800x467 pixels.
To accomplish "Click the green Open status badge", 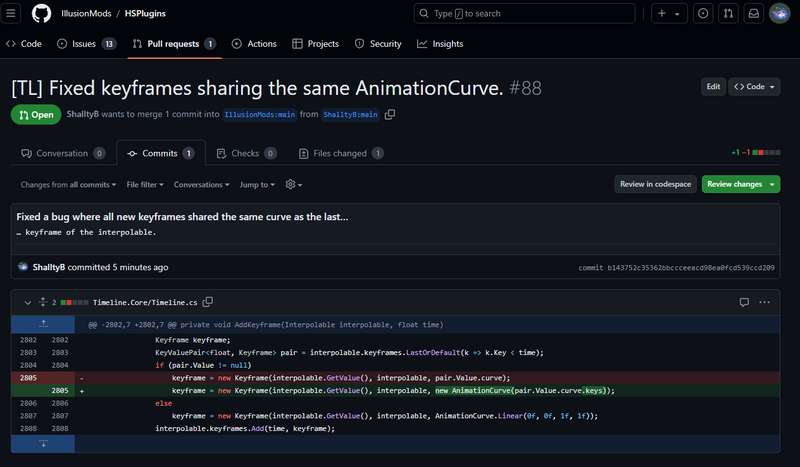I will pyautogui.click(x=36, y=115).
